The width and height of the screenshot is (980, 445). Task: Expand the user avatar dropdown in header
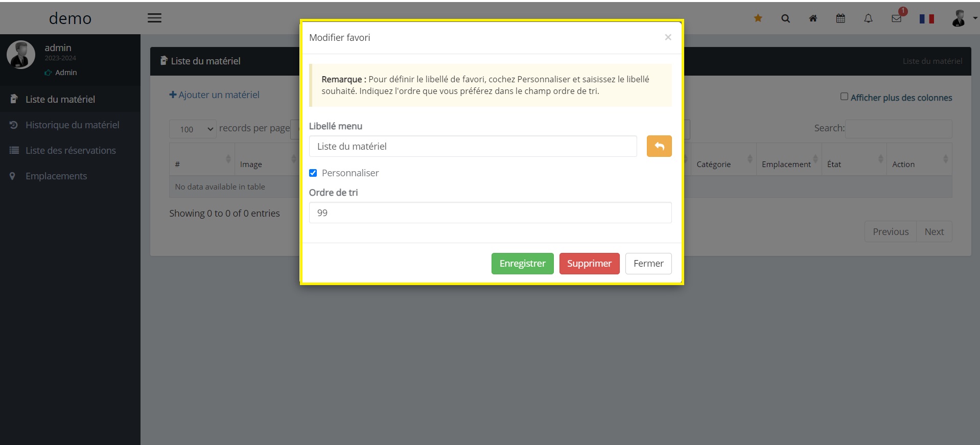click(x=964, y=18)
